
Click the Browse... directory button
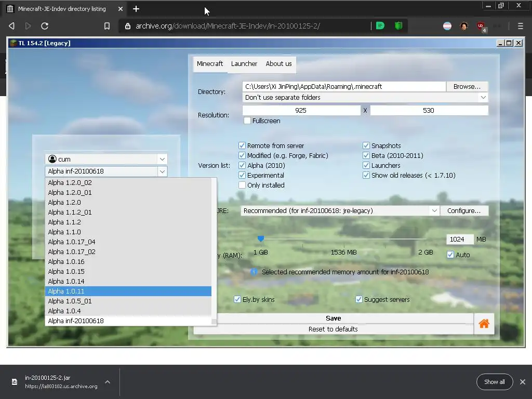467,87
